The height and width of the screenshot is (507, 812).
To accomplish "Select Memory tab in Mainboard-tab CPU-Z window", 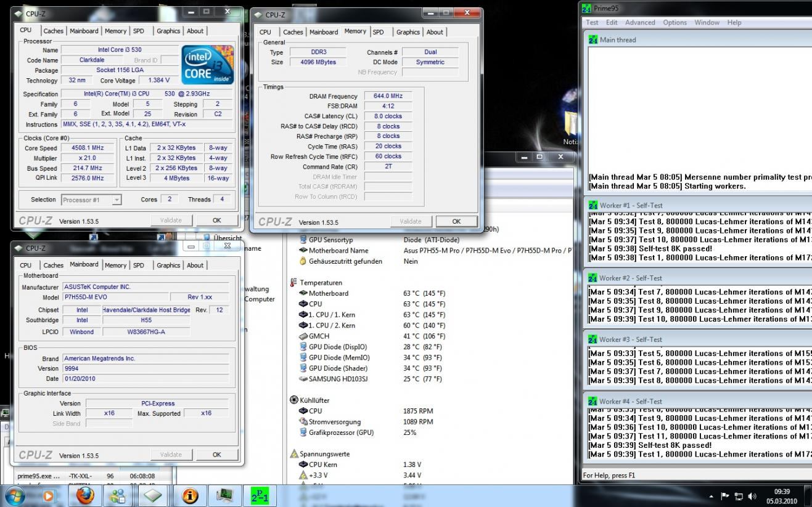I will click(115, 266).
